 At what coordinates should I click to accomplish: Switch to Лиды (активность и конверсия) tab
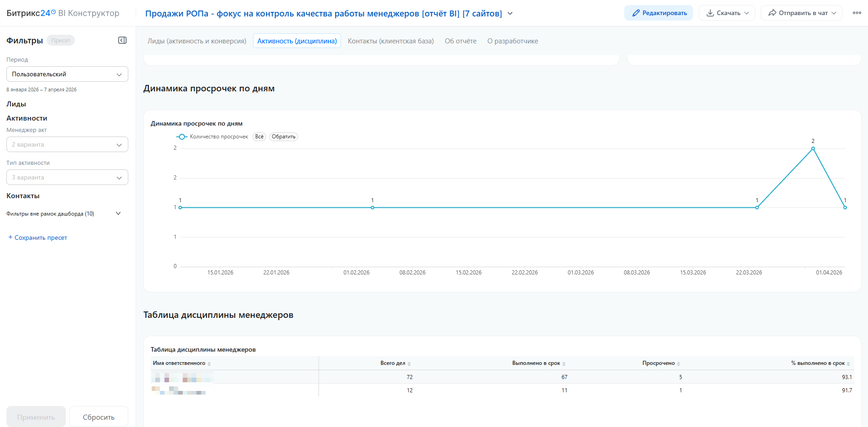[x=197, y=41]
